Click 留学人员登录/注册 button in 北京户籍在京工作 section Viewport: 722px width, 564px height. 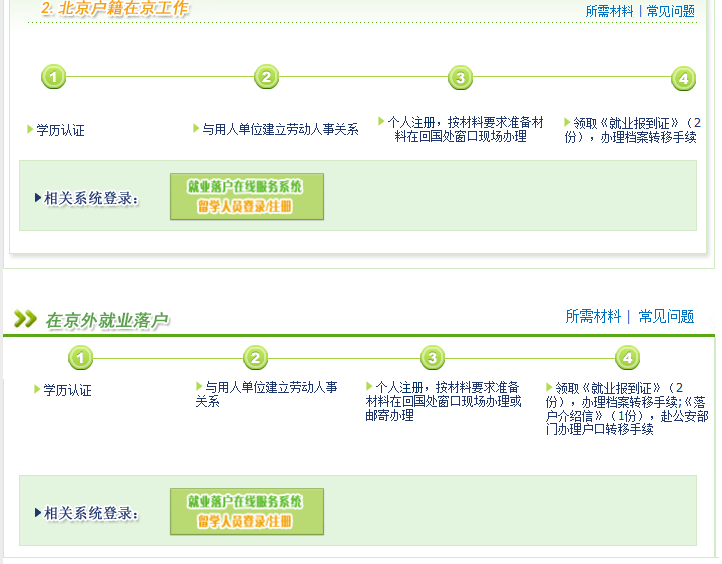[x=246, y=206]
